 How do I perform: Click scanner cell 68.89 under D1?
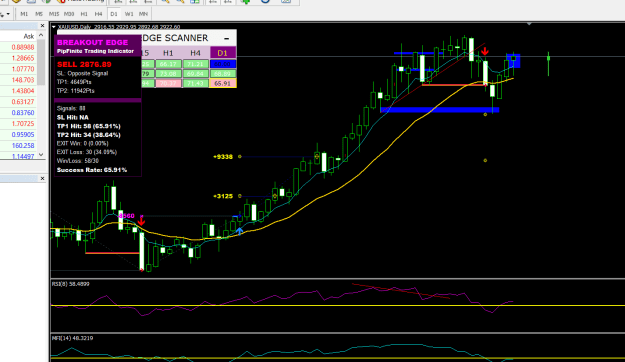[x=223, y=74]
